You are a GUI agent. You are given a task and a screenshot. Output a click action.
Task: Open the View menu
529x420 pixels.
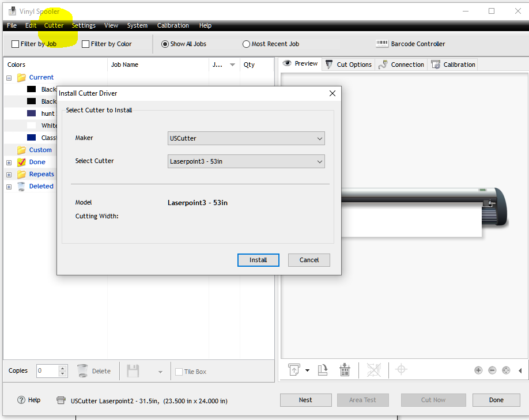tap(111, 26)
